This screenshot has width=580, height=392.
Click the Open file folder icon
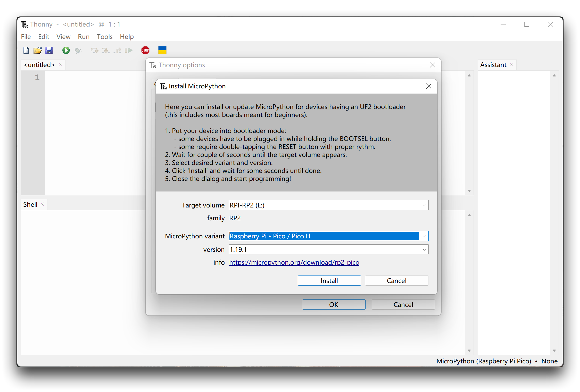(x=37, y=50)
